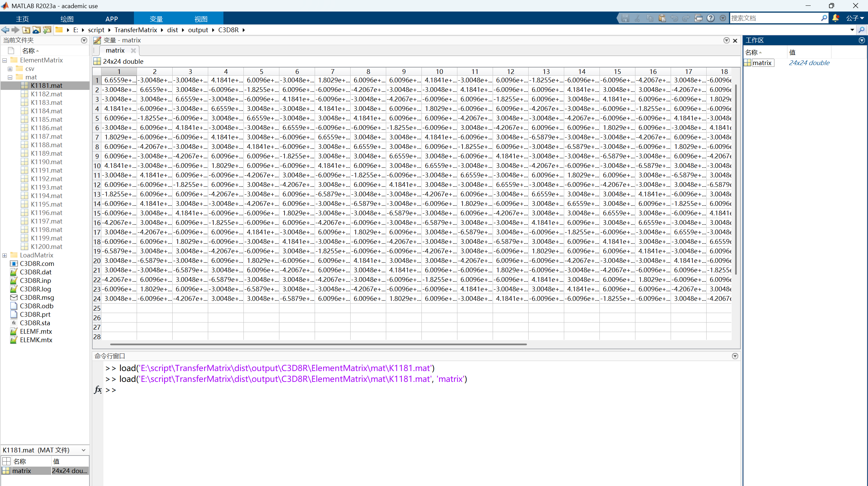Click the search documentation magnifier icon
The height and width of the screenshot is (486, 868).
pos(824,18)
